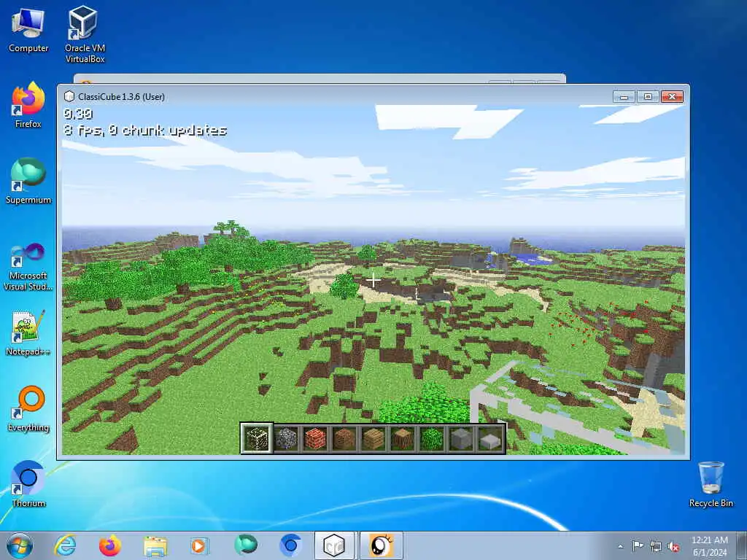Open Windows Explorer from the taskbar
This screenshot has height=560, width=747.
[155, 545]
